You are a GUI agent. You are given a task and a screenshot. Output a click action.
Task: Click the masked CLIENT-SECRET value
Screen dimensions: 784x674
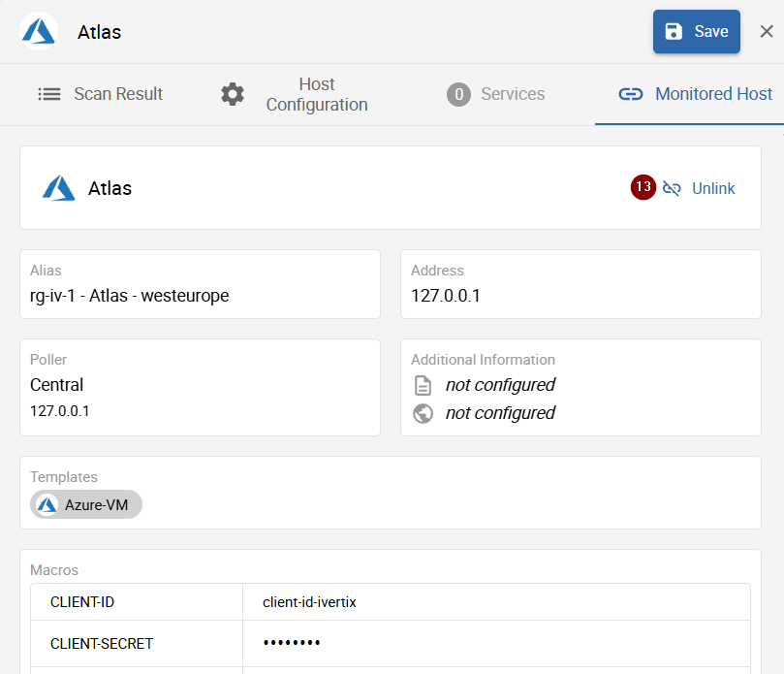pos(292,642)
